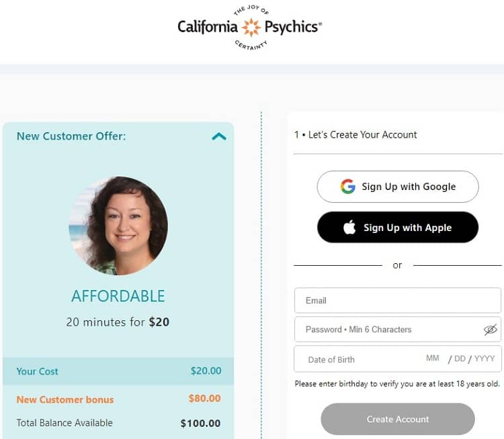
Task: Click the New Customer bonus label
Action: tap(65, 399)
